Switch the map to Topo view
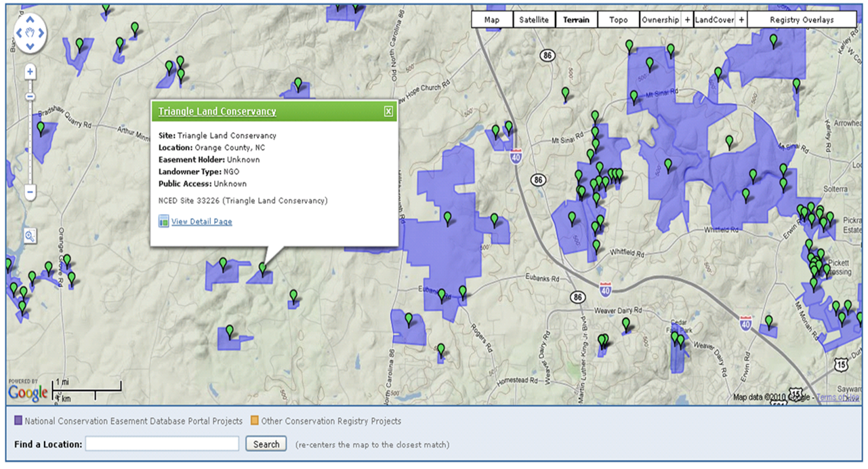Image resolution: width=868 pixels, height=469 pixels. 618,20
